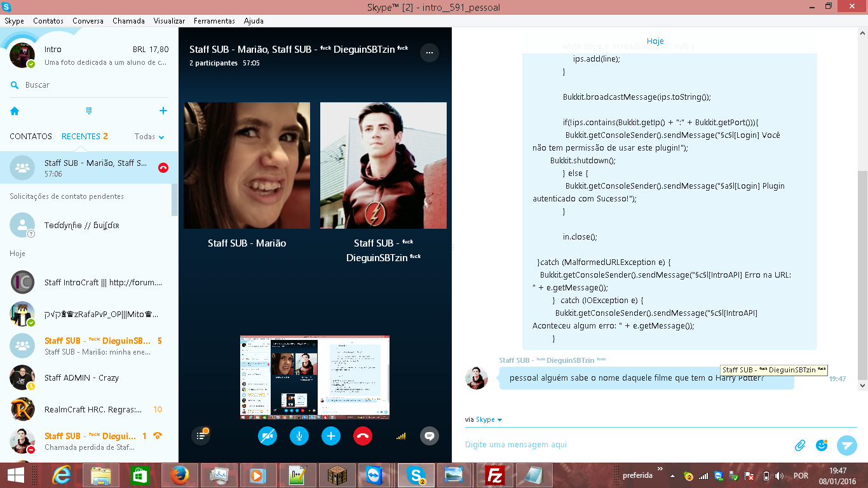Open the Windows Start button

pyautogui.click(x=15, y=475)
